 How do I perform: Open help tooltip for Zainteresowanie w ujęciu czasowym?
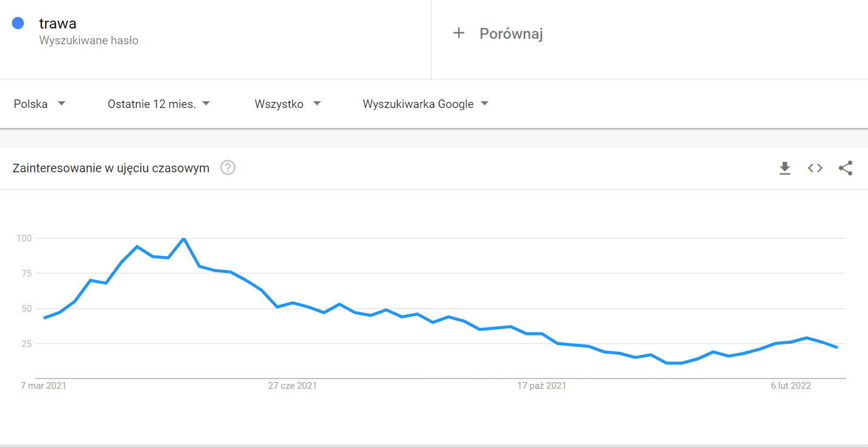point(228,167)
